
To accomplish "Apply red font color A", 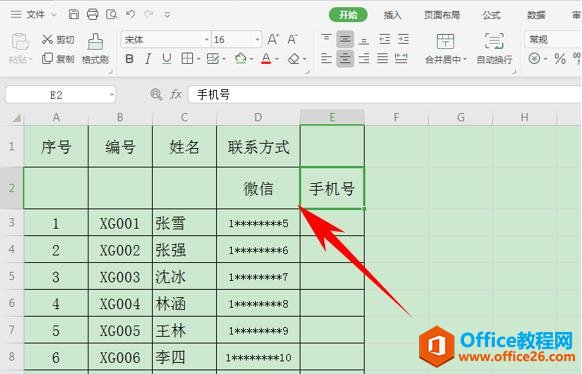I will [266, 59].
